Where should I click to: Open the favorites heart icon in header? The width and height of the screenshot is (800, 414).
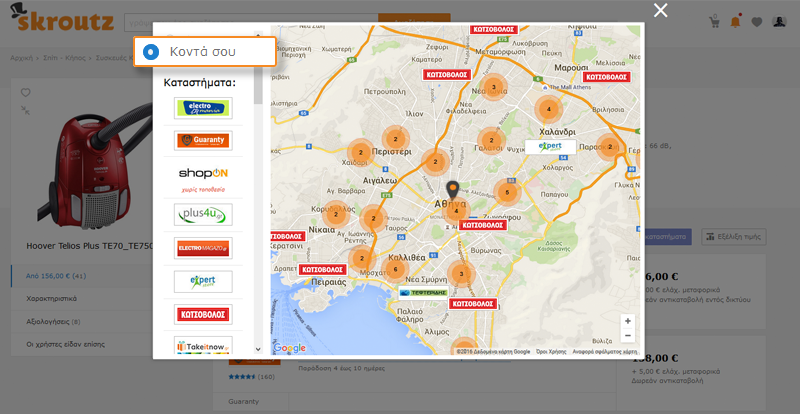(x=757, y=22)
